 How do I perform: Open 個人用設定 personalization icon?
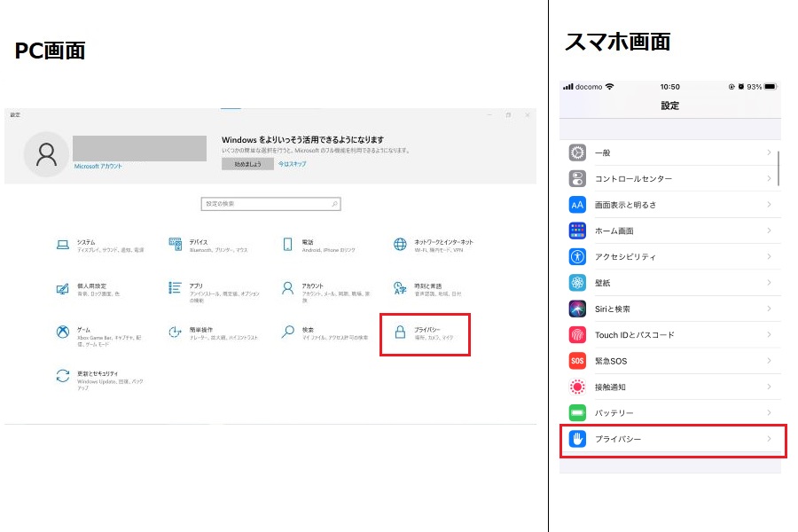[x=63, y=289]
